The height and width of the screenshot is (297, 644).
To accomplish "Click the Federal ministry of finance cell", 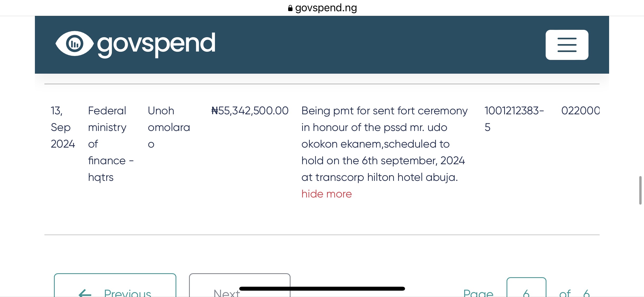I will [111, 144].
